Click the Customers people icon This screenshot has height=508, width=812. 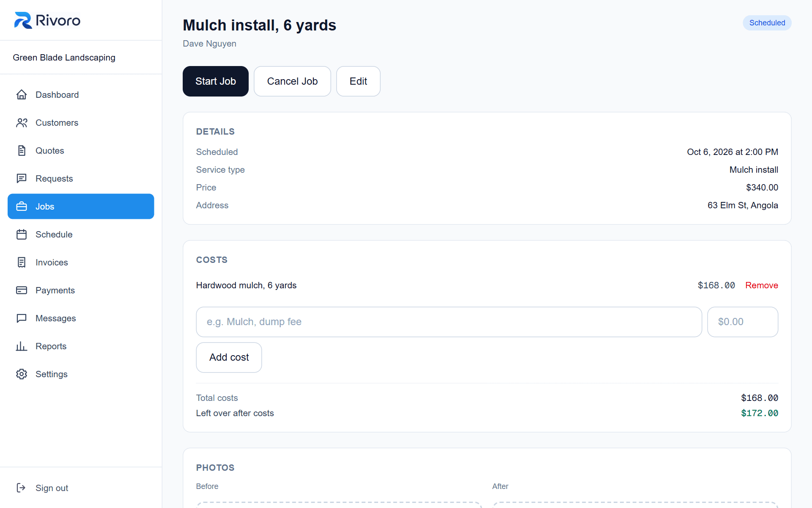22,123
